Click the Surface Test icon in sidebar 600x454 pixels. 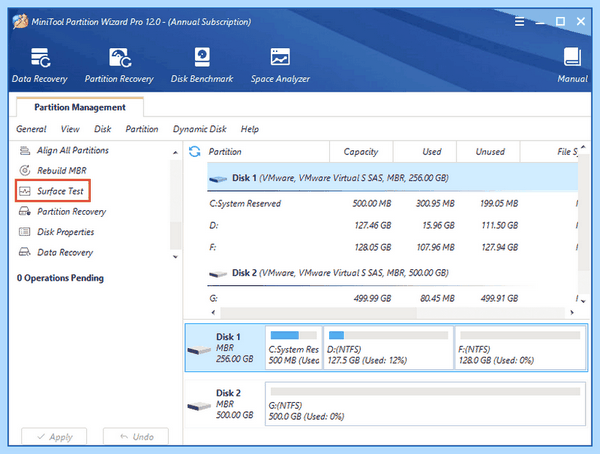[25, 191]
